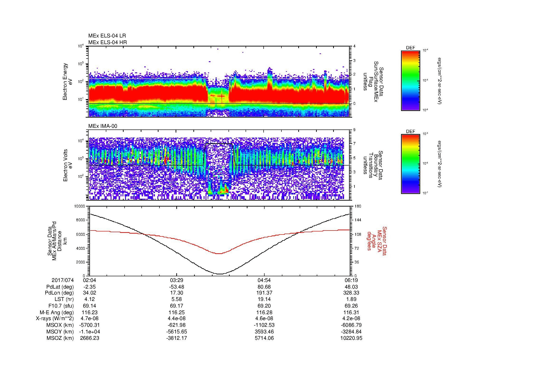Click the red SZA curve minimum
Image resolution: width=555 pixels, height=392 pixels.
click(219, 253)
